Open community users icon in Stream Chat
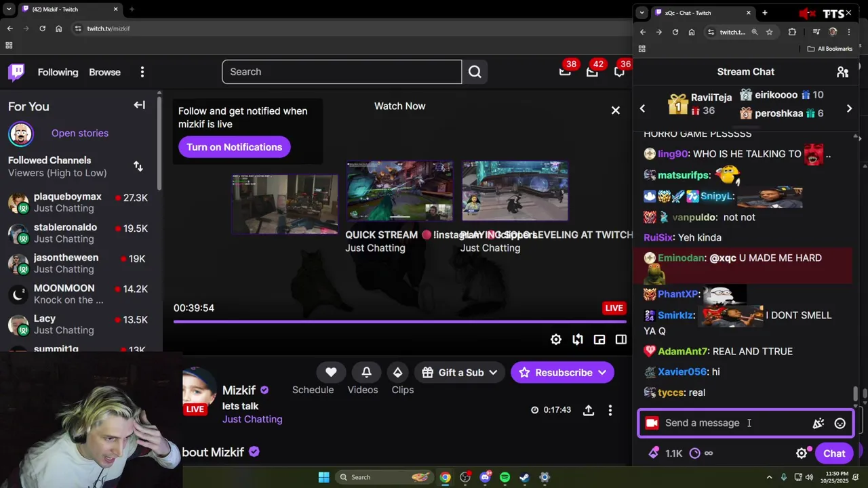 [842, 72]
